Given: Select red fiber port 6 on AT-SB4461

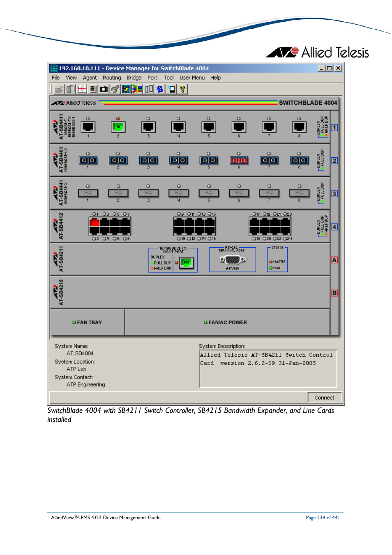Looking at the screenshot, I should point(239,160).
